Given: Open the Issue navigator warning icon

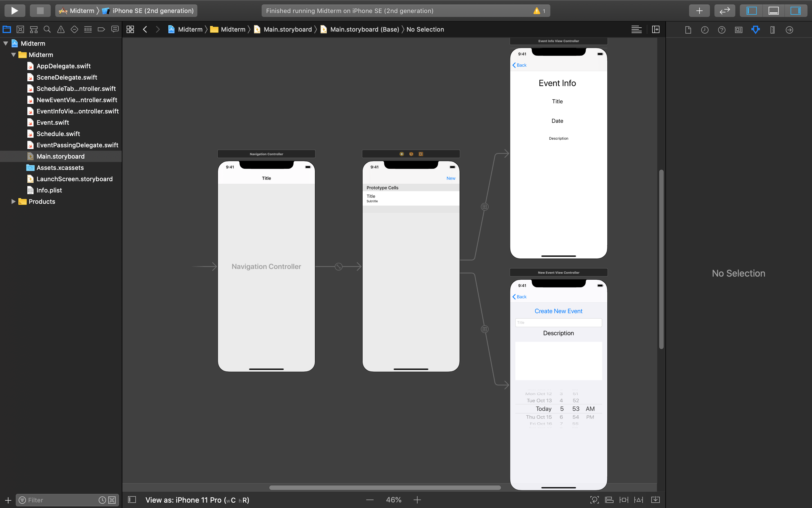Looking at the screenshot, I should tap(61, 30).
